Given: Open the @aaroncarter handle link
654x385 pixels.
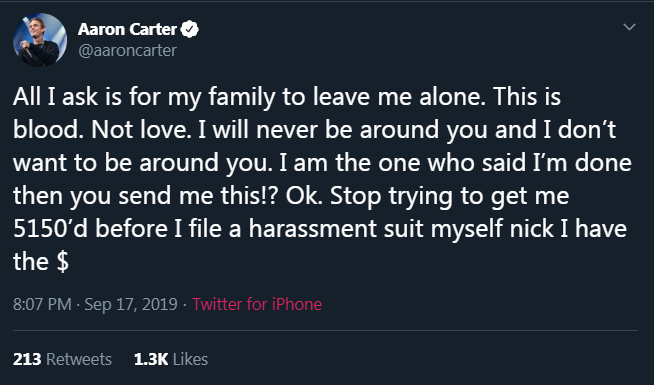Looking at the screenshot, I should (x=127, y=50).
